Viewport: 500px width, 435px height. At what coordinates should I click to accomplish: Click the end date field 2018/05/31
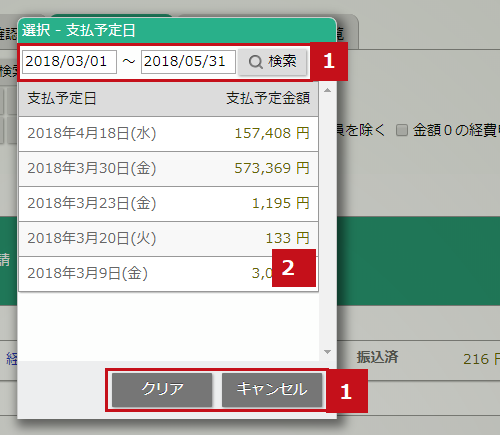(x=188, y=62)
